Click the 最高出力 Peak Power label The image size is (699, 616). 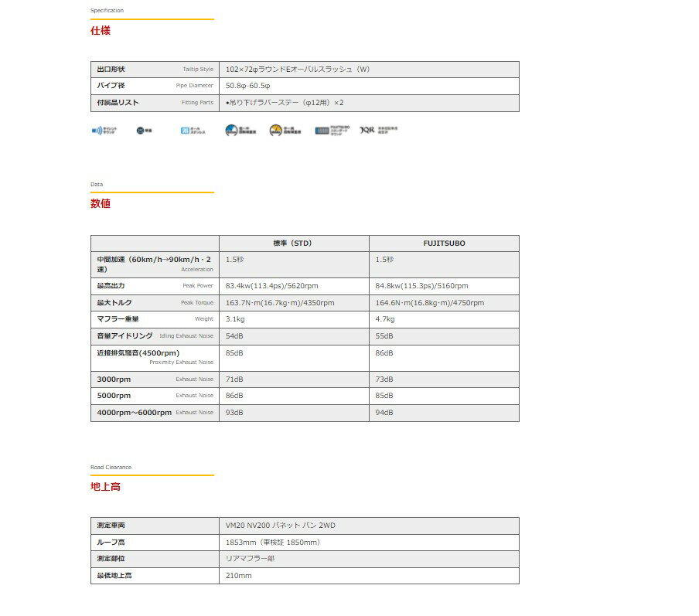coord(155,286)
